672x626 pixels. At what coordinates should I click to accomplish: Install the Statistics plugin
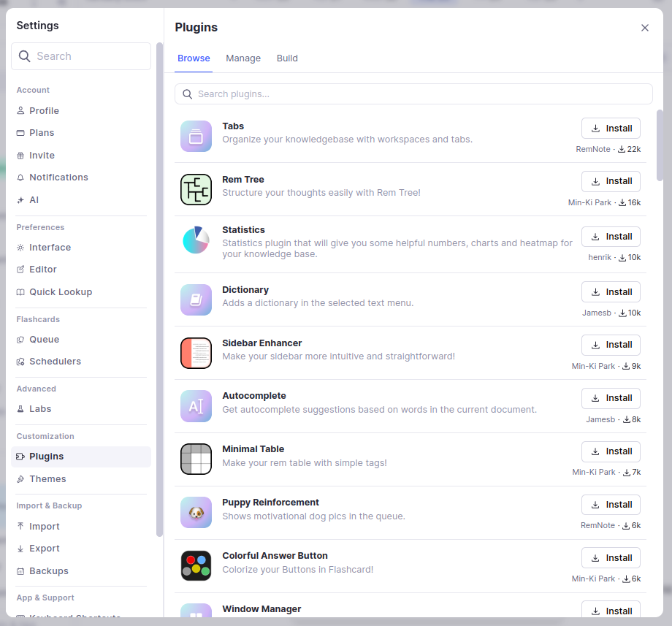point(611,237)
